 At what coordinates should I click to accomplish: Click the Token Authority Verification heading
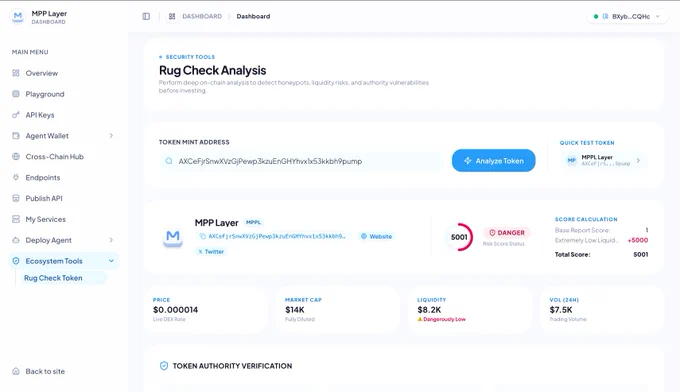[x=232, y=366]
